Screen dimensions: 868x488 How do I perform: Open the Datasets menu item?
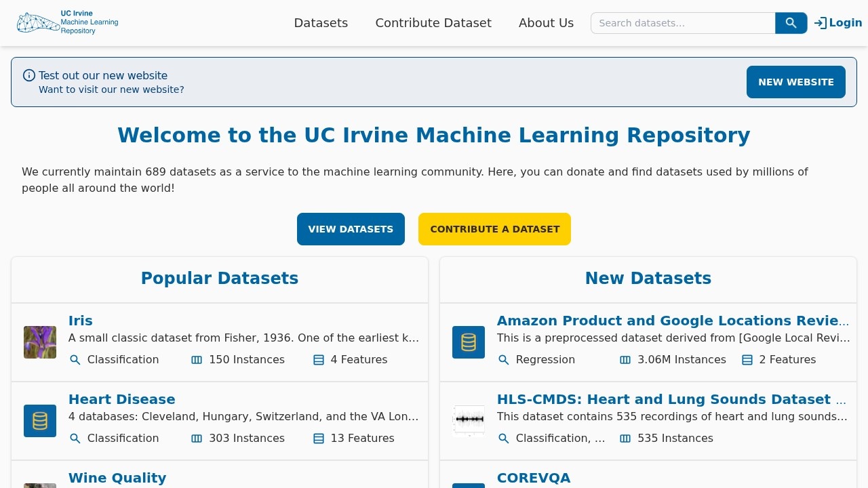(321, 23)
